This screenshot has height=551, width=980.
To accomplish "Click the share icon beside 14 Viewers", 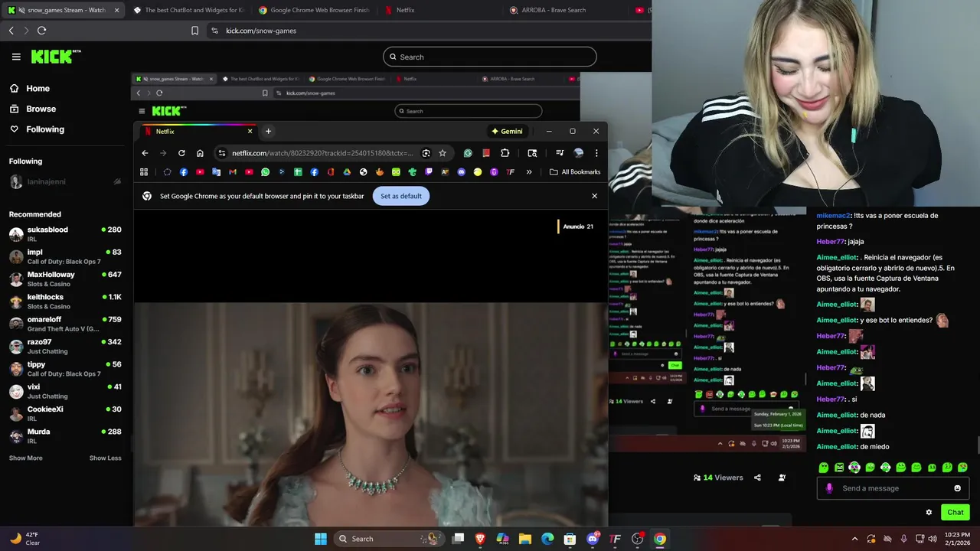I will tap(757, 478).
